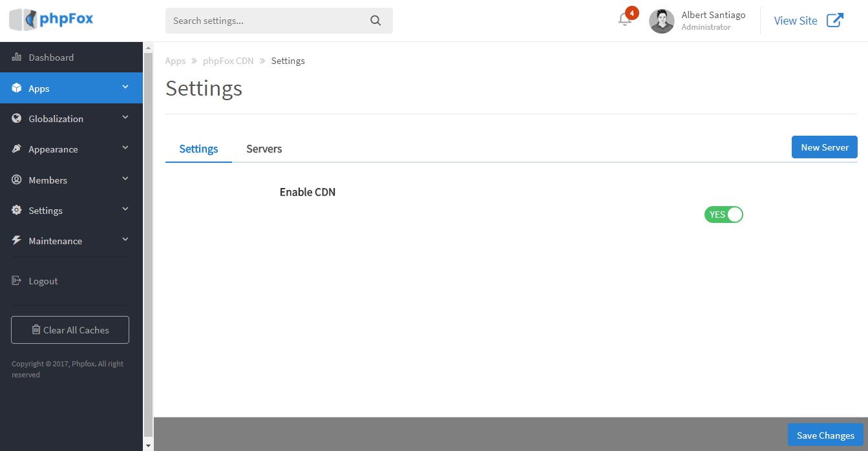Expand the Apps menu chevron
Image resolution: width=868 pixels, height=451 pixels.
[x=125, y=87]
